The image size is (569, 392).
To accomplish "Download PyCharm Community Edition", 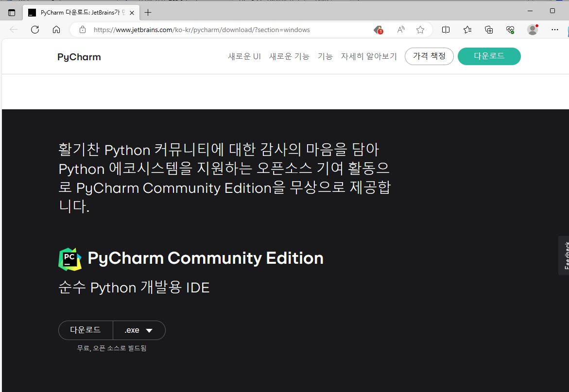I will tap(86, 330).
